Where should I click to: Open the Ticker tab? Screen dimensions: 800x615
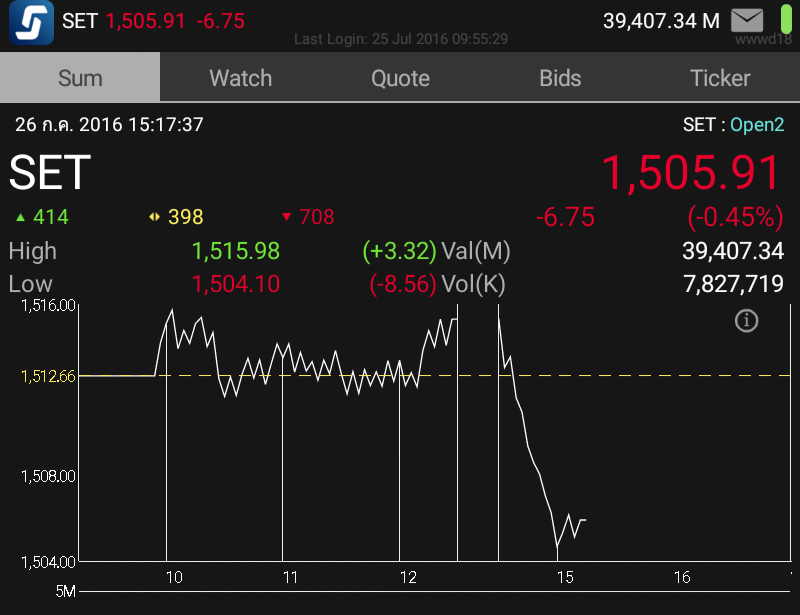pos(720,78)
